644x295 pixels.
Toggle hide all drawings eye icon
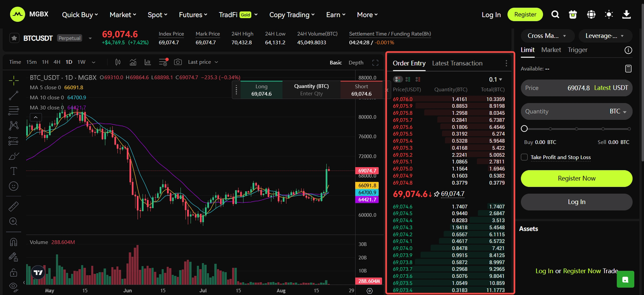[14, 286]
